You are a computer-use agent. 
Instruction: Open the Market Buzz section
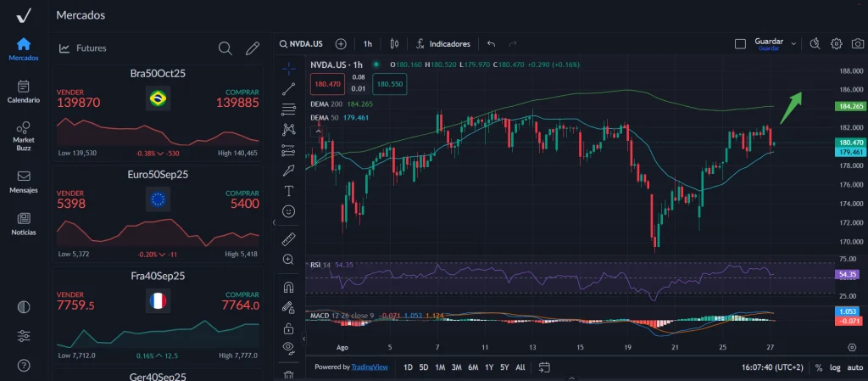(x=24, y=137)
